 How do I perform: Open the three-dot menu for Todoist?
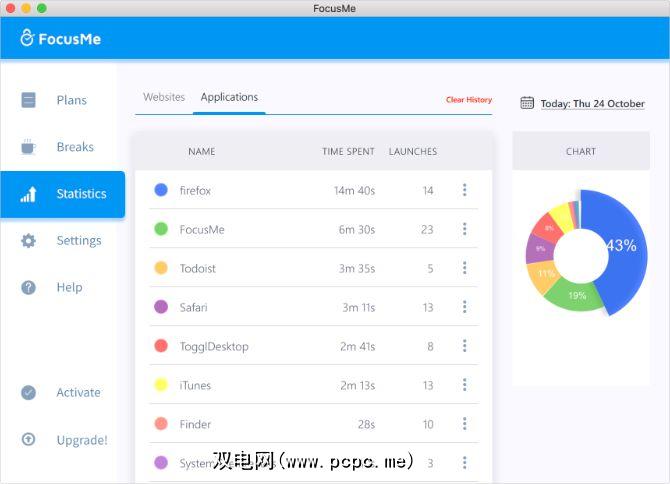464,268
